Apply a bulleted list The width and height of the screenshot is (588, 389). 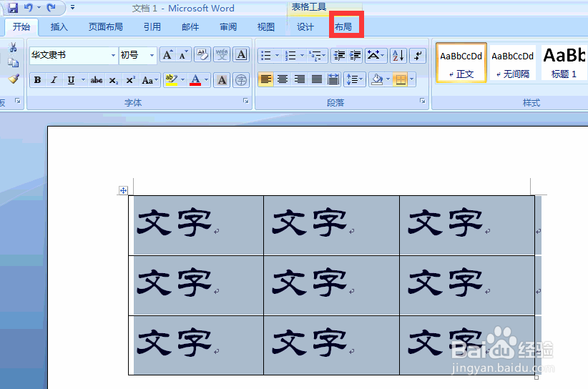coord(266,56)
